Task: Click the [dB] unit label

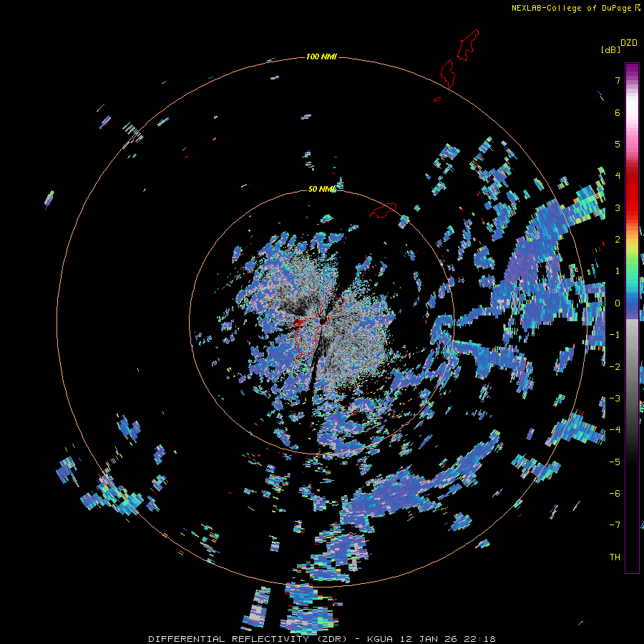Action: click(x=611, y=49)
